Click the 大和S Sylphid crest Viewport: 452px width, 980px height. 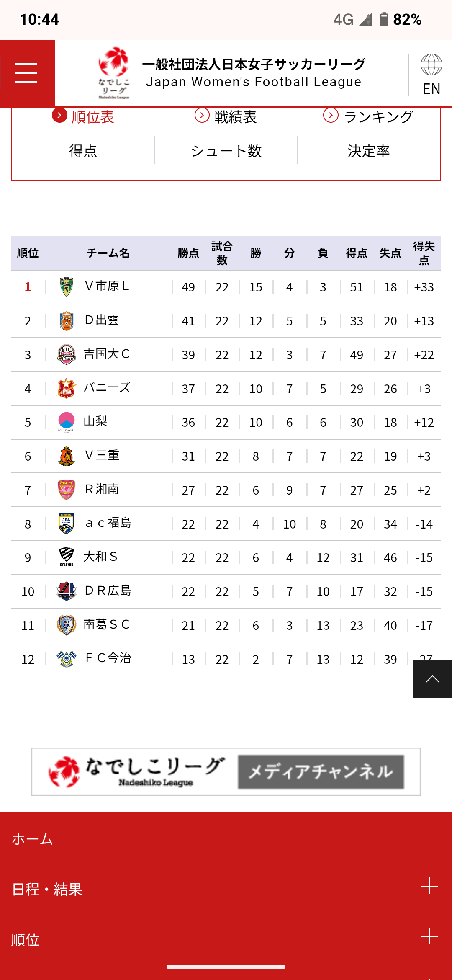(66, 557)
